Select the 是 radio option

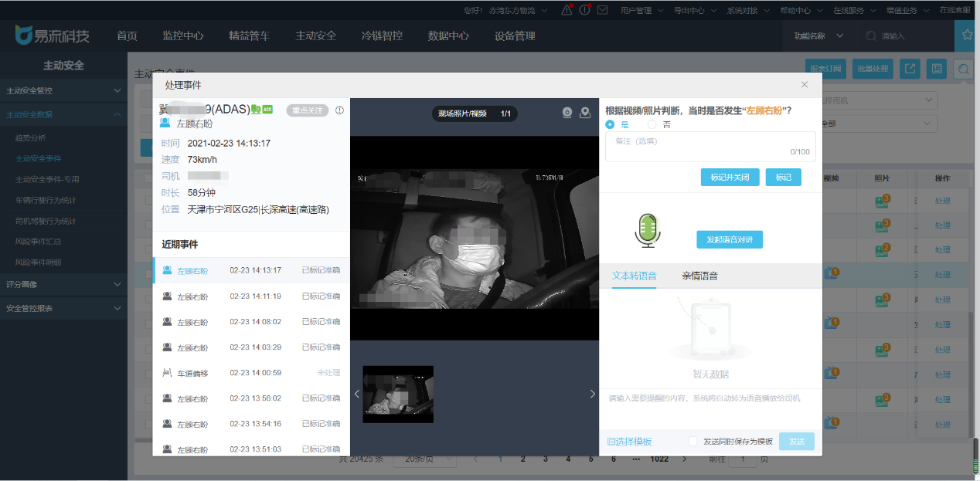click(x=611, y=124)
